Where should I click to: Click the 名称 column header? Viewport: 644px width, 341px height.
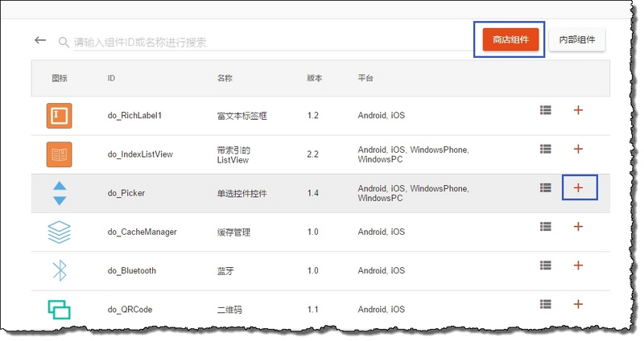pyautogui.click(x=225, y=78)
